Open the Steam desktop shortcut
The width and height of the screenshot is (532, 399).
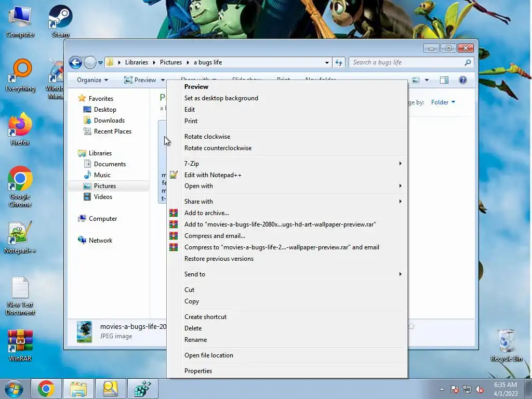coord(60,21)
